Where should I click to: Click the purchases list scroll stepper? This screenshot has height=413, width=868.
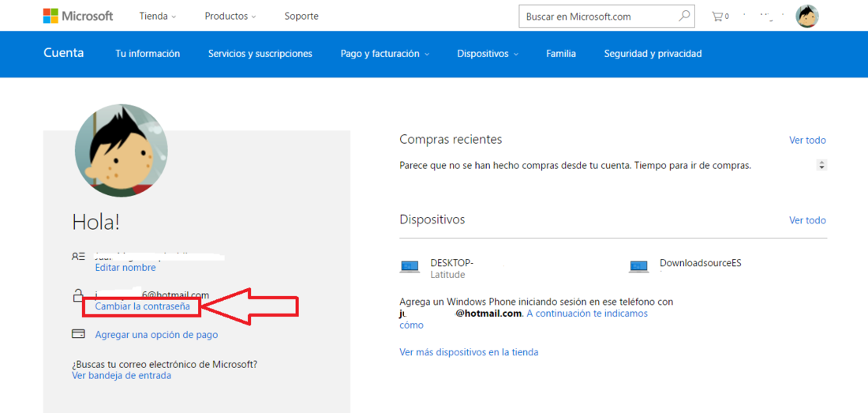(822, 165)
